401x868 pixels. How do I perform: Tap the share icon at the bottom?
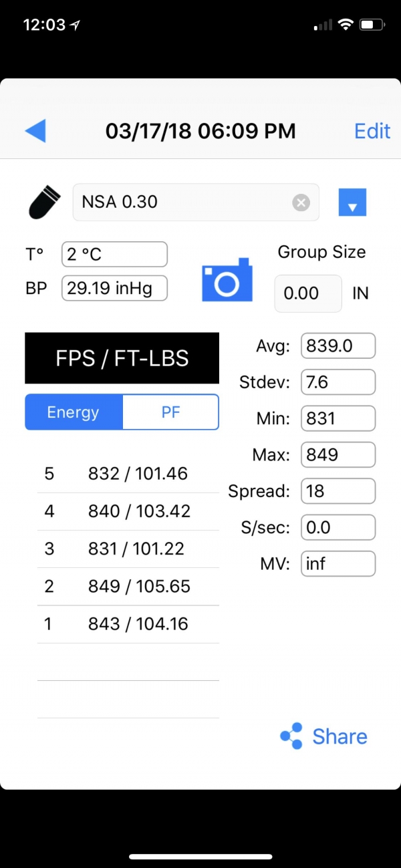tap(291, 736)
